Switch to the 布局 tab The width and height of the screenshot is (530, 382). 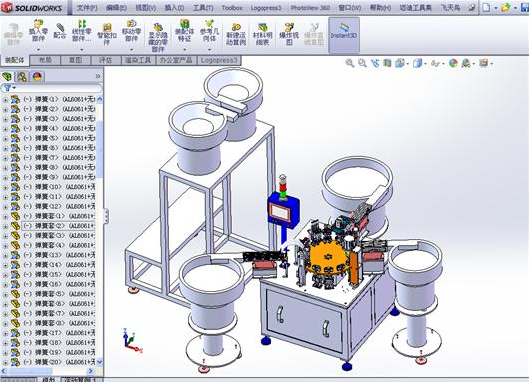45,60
